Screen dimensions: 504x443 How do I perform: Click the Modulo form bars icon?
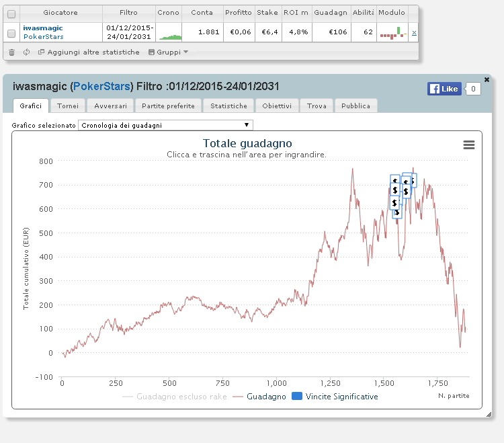393,33
